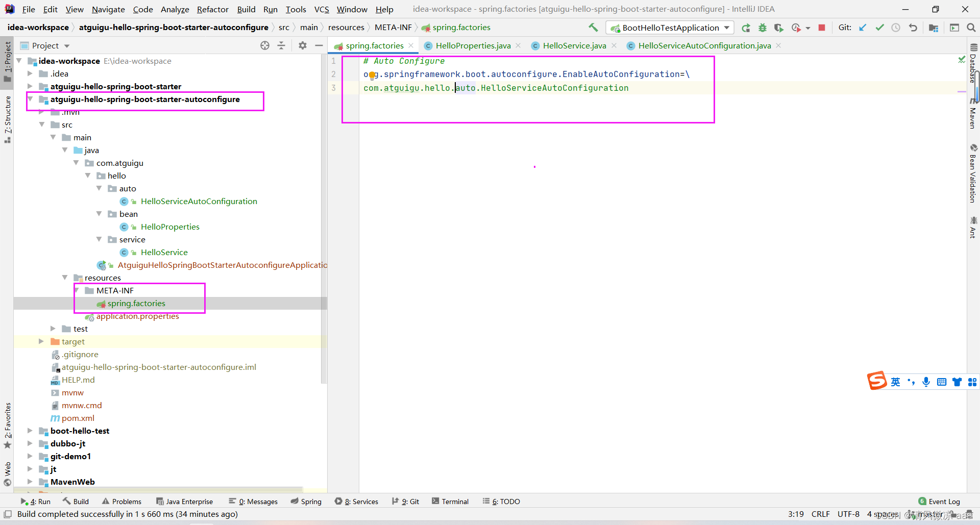Screen dimensions: 980x525
Task: Close the spring.factories editor tab
Action: pos(411,45)
